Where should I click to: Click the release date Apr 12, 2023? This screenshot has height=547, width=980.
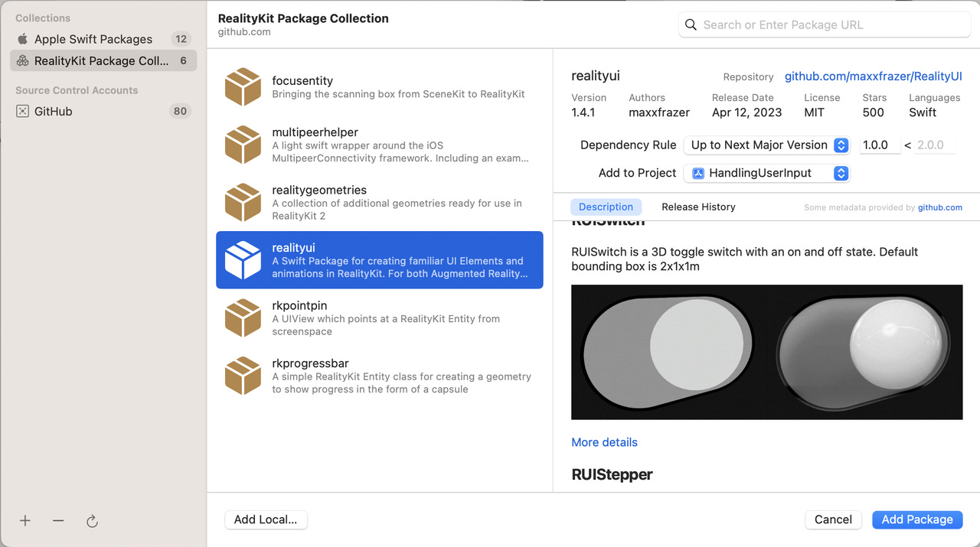click(x=746, y=112)
